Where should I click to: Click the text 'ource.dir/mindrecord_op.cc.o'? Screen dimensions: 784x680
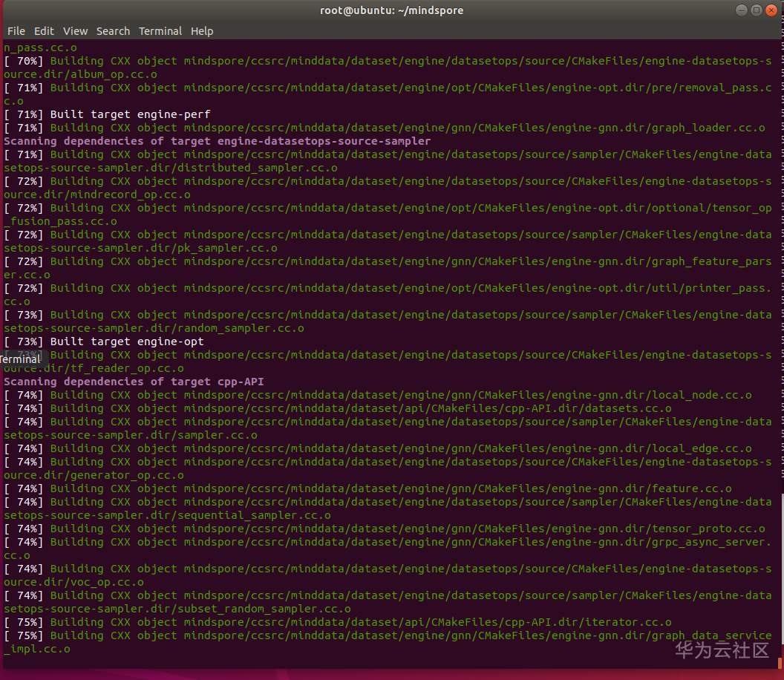point(97,194)
